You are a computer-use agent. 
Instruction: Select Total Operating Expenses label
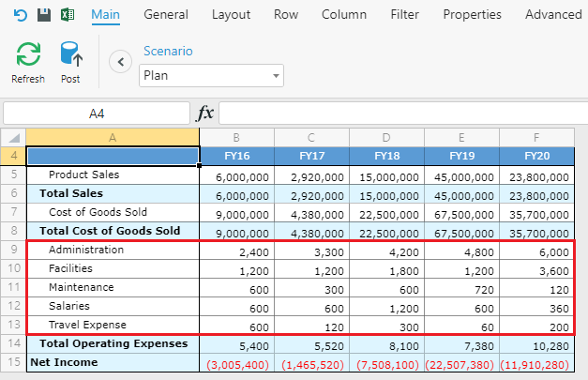113,343
